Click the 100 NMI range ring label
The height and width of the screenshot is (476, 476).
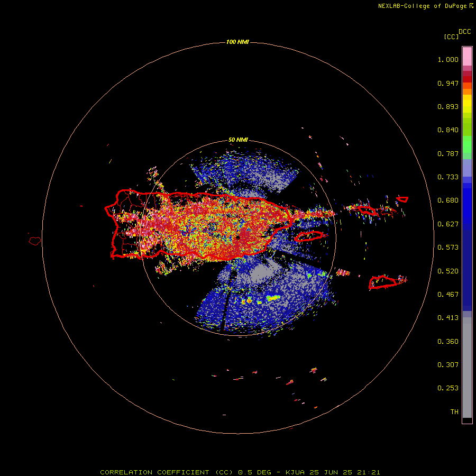click(237, 42)
